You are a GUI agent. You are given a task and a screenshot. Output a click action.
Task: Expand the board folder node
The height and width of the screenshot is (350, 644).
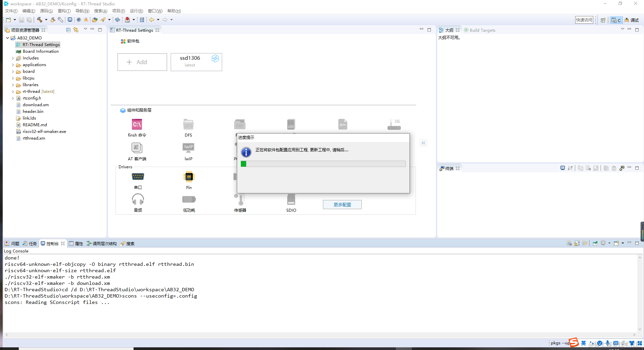point(13,71)
